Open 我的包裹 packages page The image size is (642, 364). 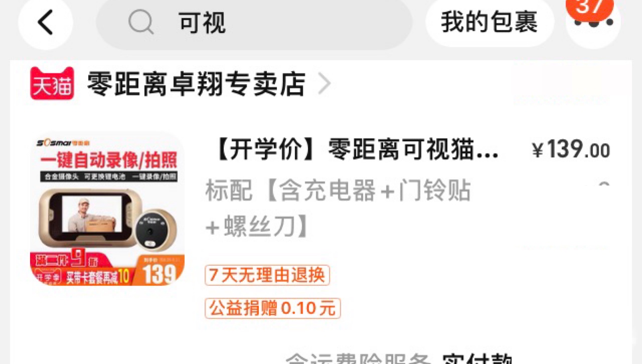point(490,23)
